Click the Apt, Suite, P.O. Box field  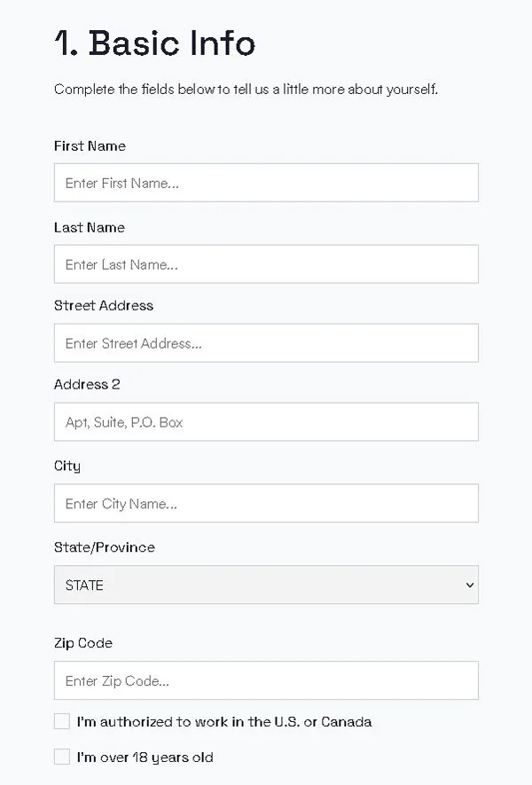click(x=266, y=421)
